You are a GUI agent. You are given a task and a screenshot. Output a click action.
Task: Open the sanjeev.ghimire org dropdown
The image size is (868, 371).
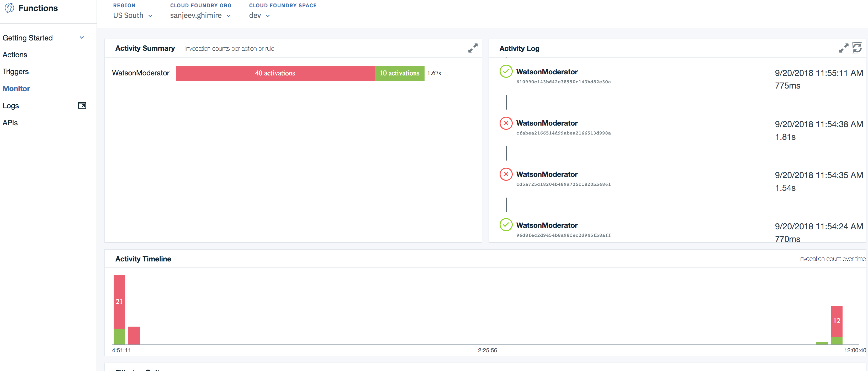pyautogui.click(x=200, y=16)
